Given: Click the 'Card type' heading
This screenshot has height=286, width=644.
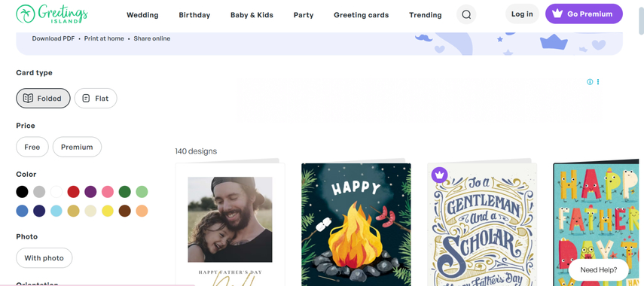Looking at the screenshot, I should [34, 72].
